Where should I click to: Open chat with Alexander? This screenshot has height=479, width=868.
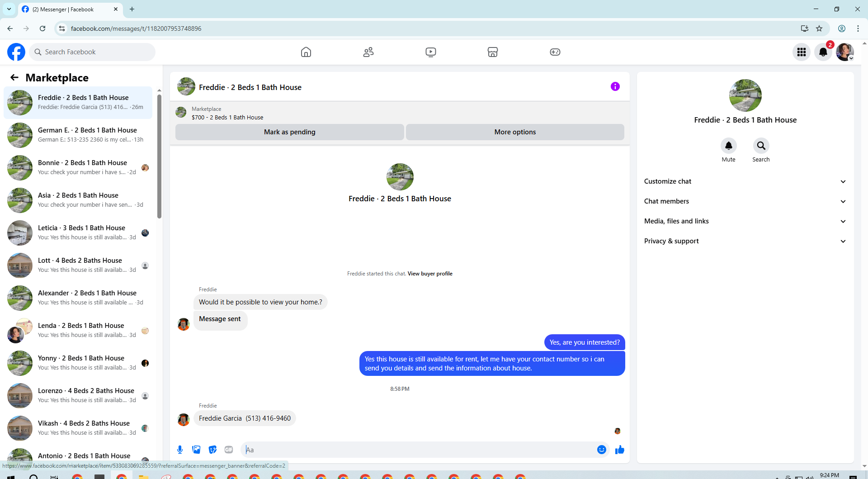(78, 298)
